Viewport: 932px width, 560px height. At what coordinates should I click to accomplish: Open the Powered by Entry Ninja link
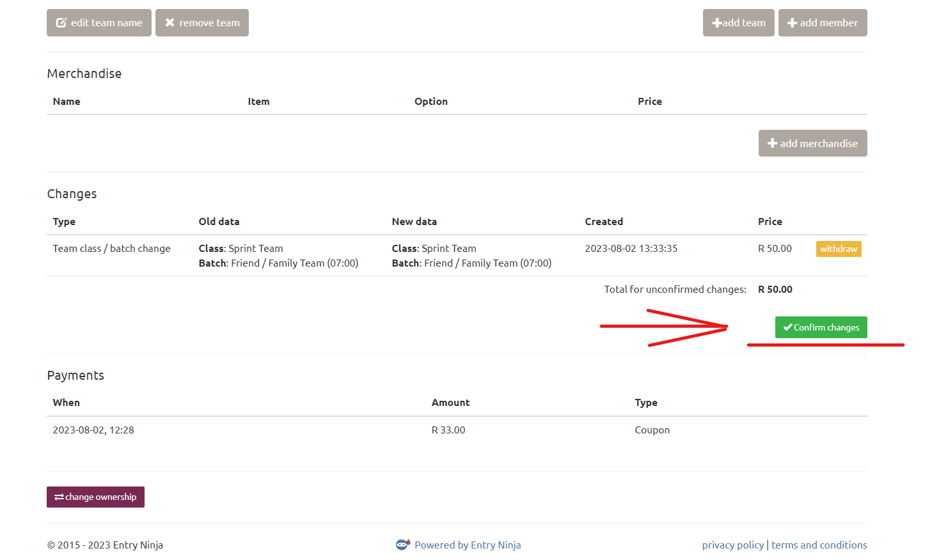pos(468,545)
